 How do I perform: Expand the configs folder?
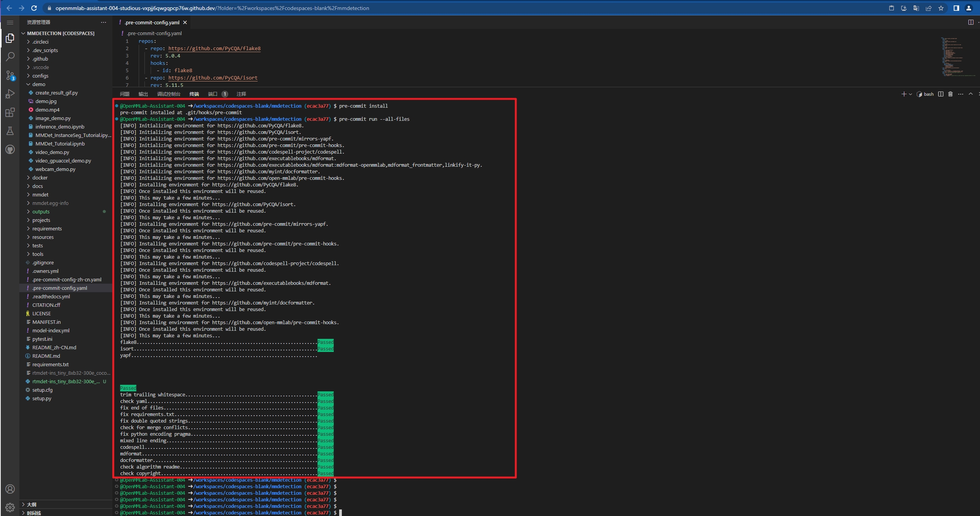tap(40, 76)
